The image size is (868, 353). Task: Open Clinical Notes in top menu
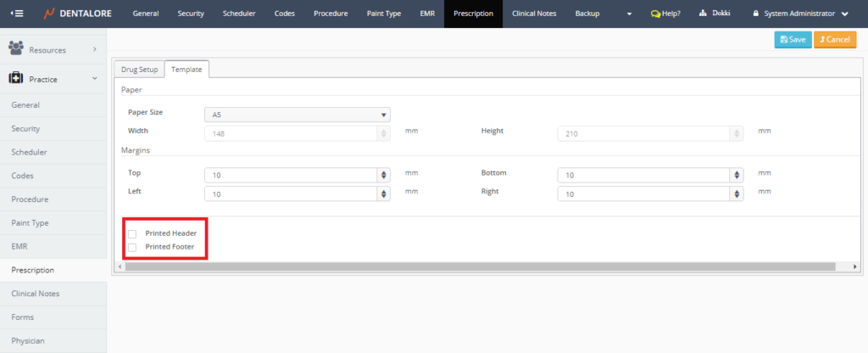point(533,14)
